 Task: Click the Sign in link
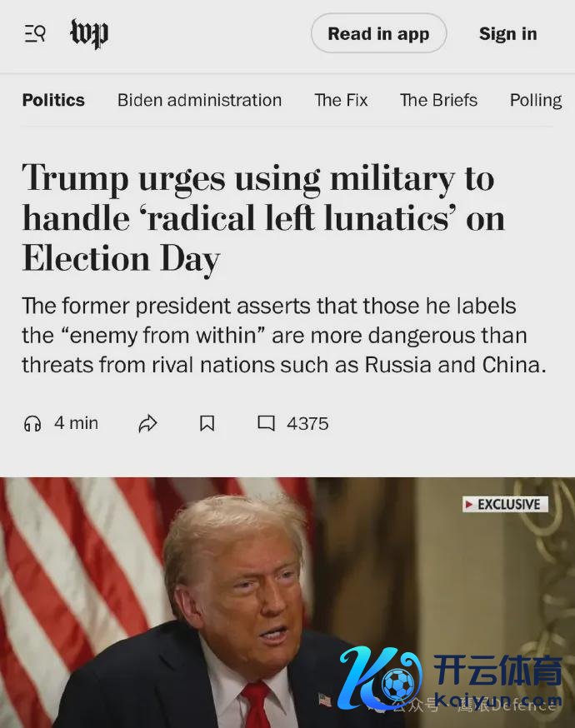click(x=508, y=33)
